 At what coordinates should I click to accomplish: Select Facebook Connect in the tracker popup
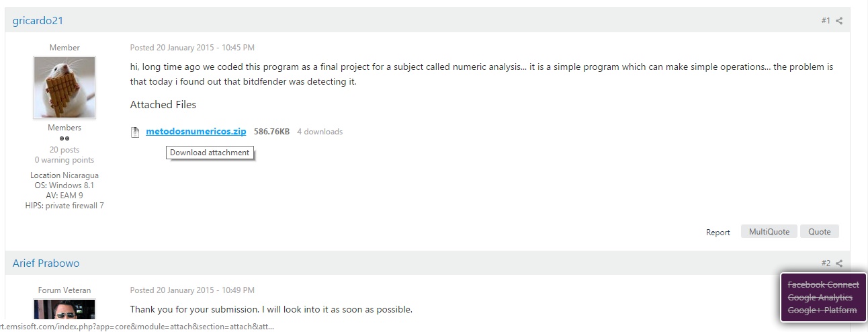coord(823,285)
